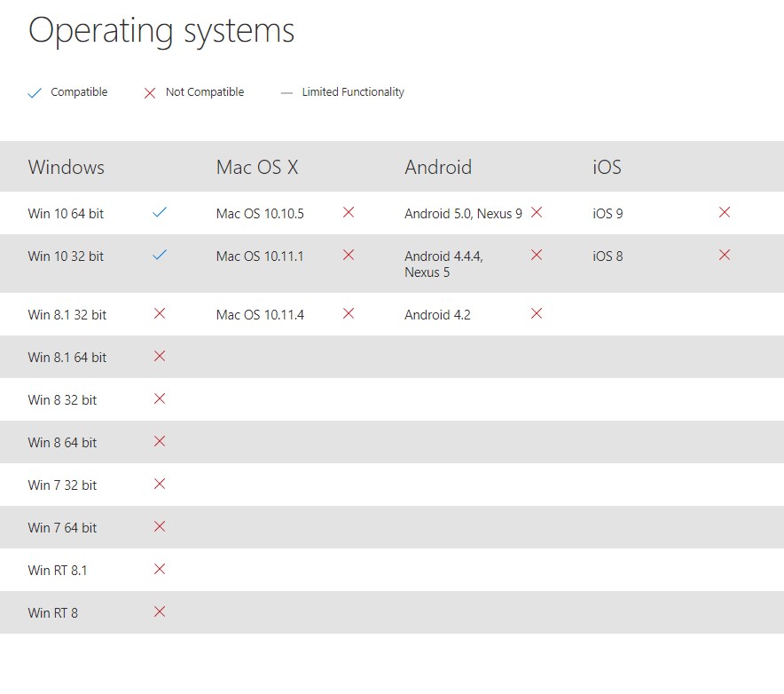Click the red X next to iOS 8
Screen dimensions: 784x694
(725, 255)
